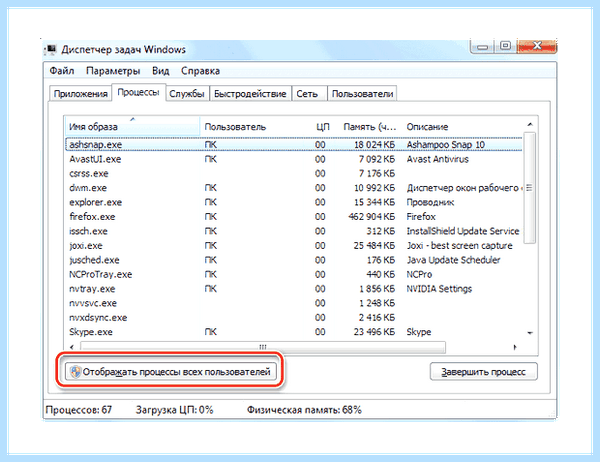This screenshot has height=462, width=600.
Task: Close the Диспетчер задач Windows window
Action: [x=536, y=46]
